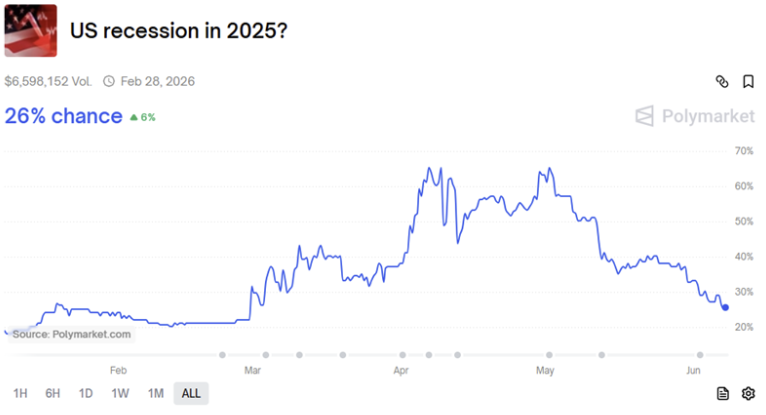This screenshot has height=415, width=766.
Task: Click the 26% chance label
Action: 63,116
